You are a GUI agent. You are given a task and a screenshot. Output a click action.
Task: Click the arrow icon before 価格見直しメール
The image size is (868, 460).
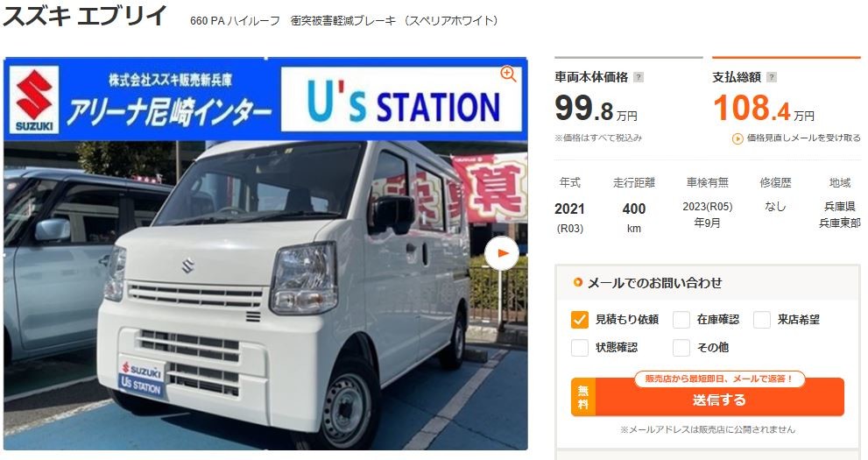[x=737, y=138]
